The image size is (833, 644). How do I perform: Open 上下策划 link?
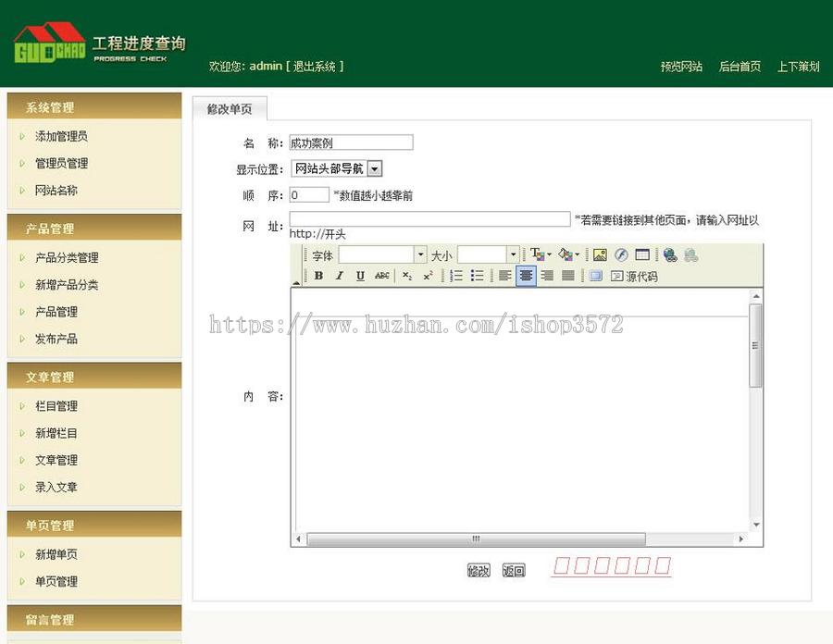click(799, 67)
